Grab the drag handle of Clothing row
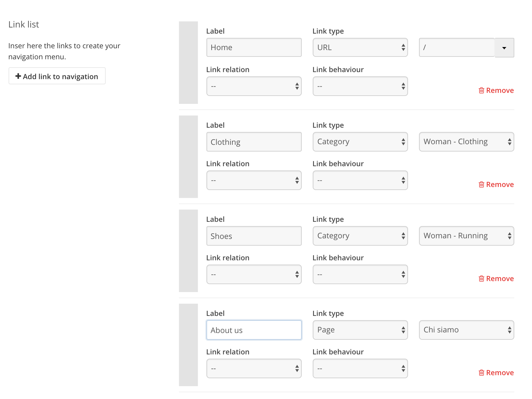The image size is (532, 399). tap(188, 157)
